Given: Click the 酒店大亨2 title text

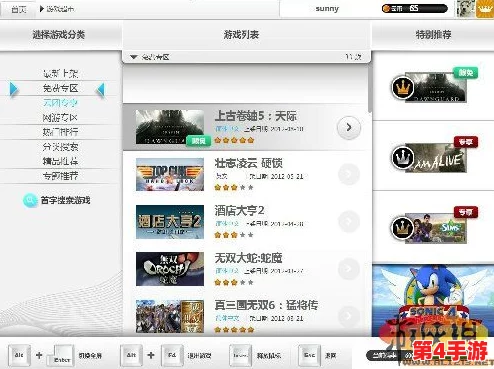Looking at the screenshot, I should [239, 211].
